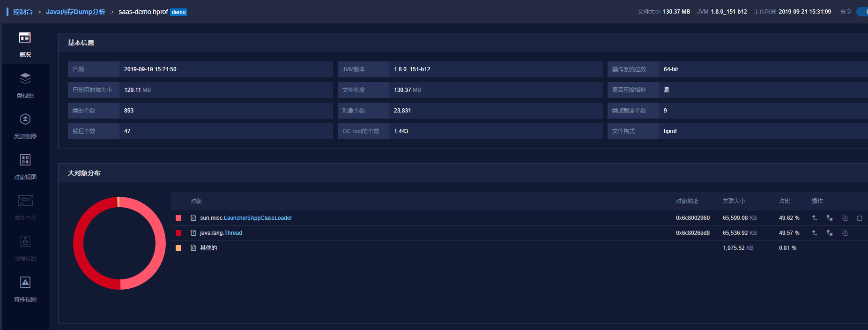Click address 0x6c8002960

693,218
